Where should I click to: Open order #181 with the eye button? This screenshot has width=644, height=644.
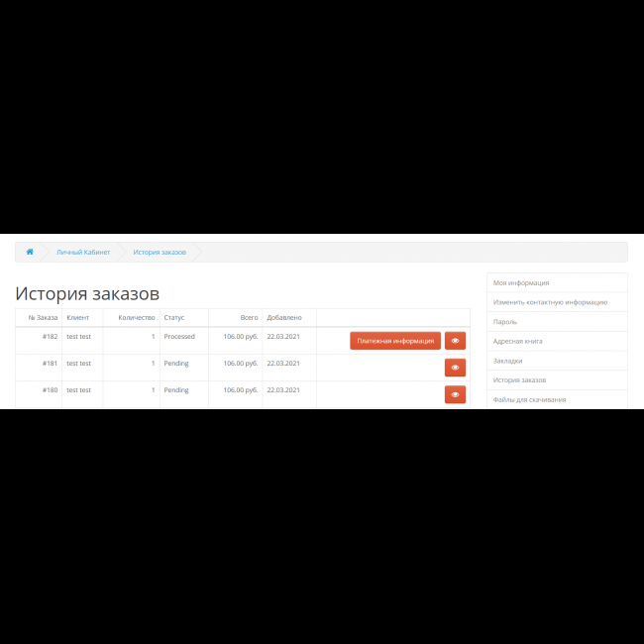pos(455,368)
